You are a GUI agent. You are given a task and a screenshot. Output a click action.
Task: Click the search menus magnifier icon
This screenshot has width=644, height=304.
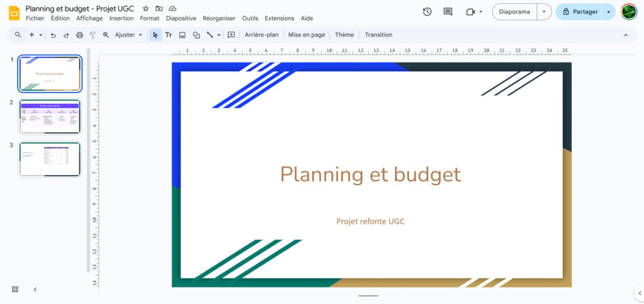point(18,35)
